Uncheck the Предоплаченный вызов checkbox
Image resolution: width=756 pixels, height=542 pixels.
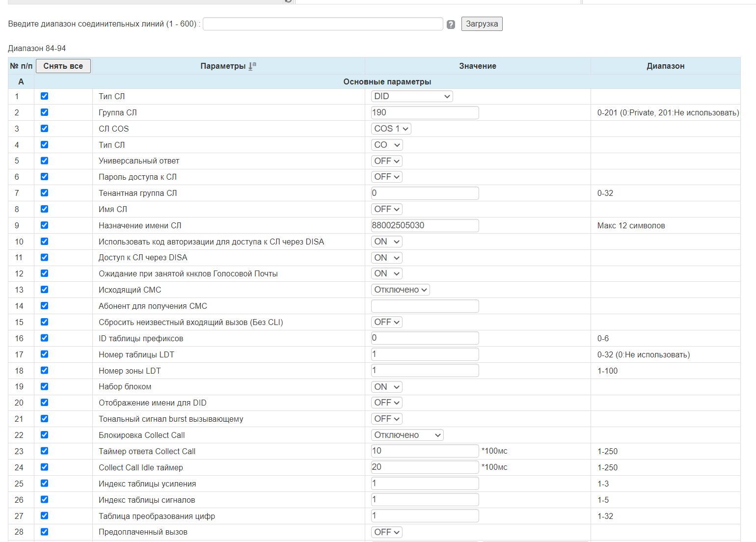tap(44, 532)
